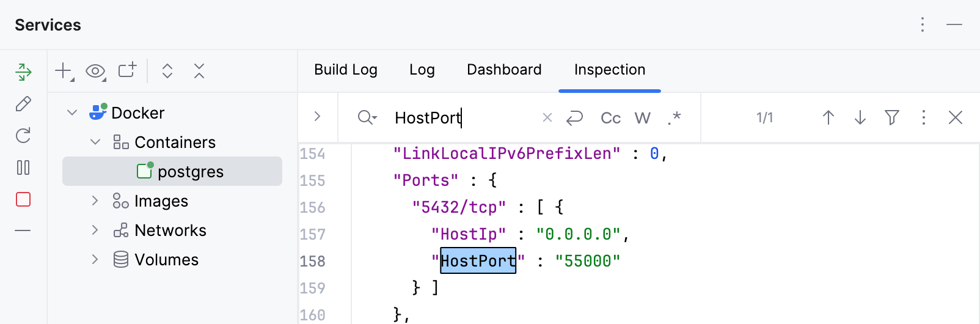
Task: Toggle Match Case search option
Action: tap(610, 118)
